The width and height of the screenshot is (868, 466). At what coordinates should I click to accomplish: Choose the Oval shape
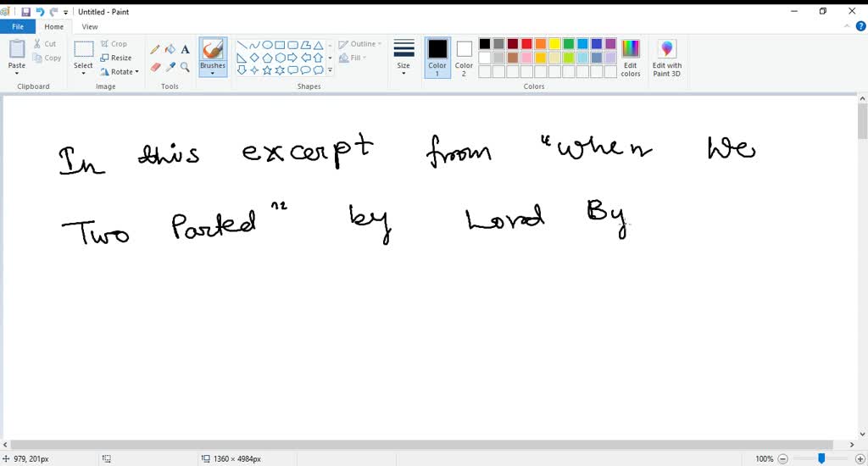coord(267,46)
